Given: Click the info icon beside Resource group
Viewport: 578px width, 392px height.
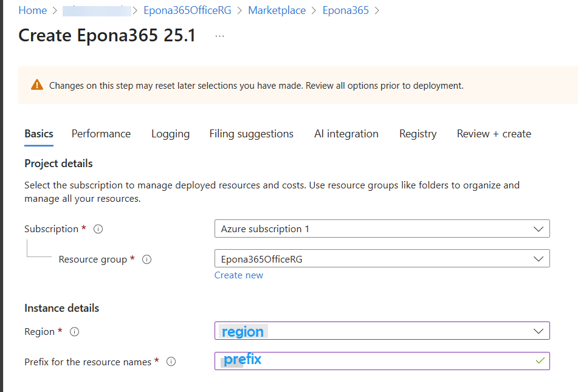Looking at the screenshot, I should click(146, 260).
